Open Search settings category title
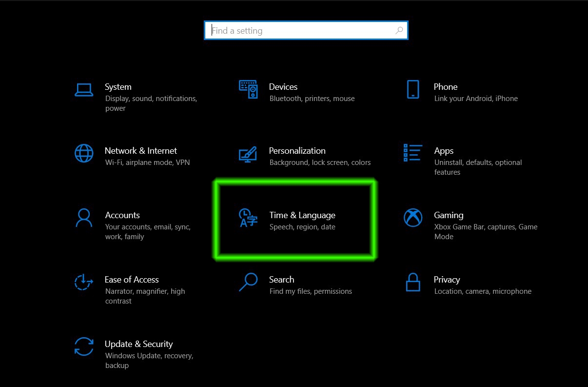The height and width of the screenshot is (387, 588). (x=282, y=280)
